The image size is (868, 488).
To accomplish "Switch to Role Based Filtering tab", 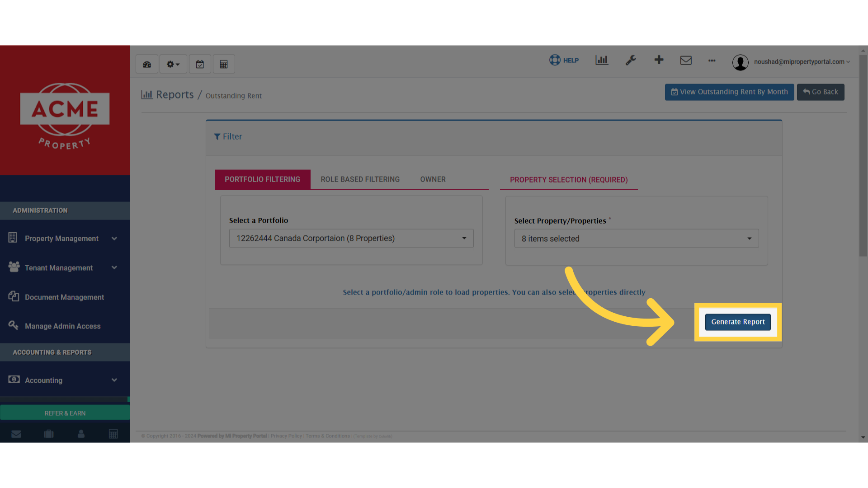I will [x=360, y=179].
